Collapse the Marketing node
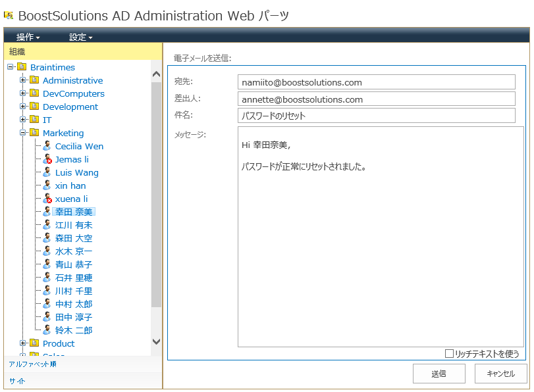 (22, 132)
